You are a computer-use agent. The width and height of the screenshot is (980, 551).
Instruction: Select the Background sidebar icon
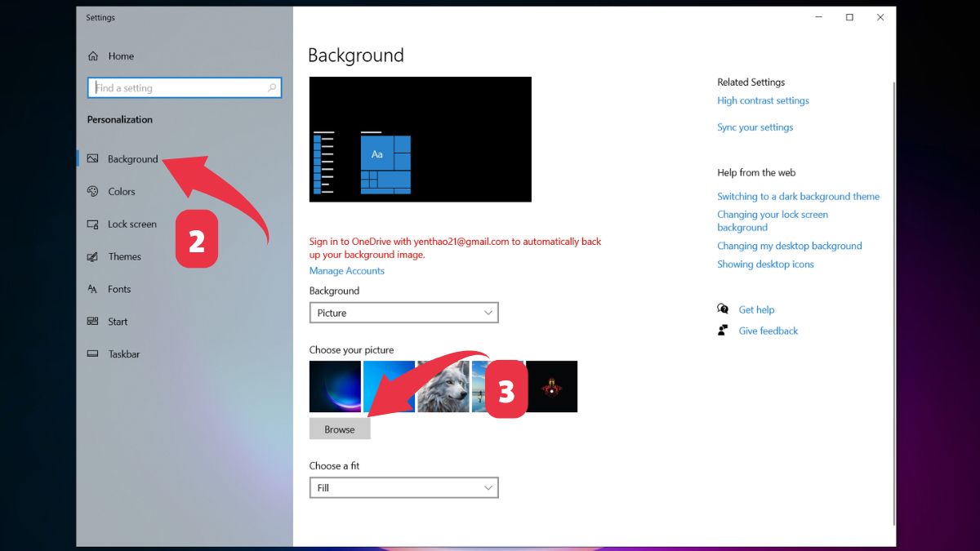91,158
